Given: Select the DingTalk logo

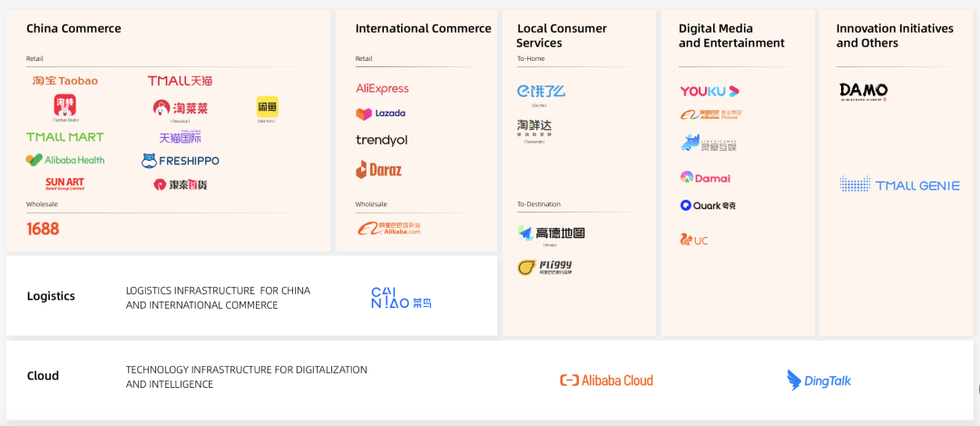Looking at the screenshot, I should click(x=818, y=381).
